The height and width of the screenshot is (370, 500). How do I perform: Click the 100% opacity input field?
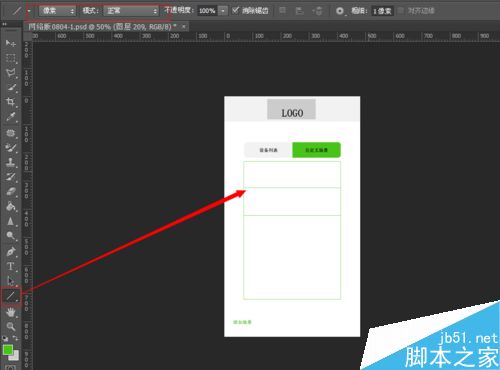pos(208,11)
